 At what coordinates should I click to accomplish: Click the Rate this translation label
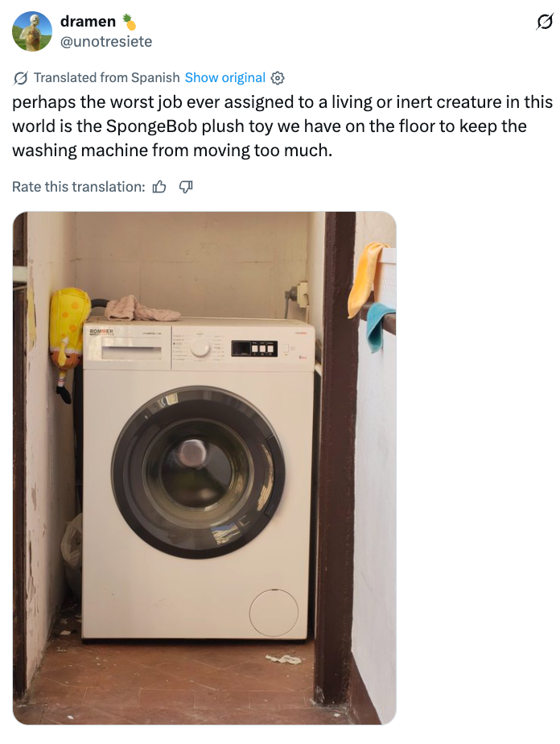click(78, 187)
